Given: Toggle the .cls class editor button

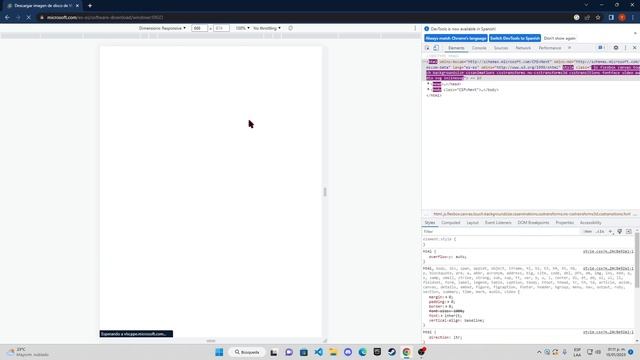Looking at the screenshot, I should pyautogui.click(x=600, y=231).
